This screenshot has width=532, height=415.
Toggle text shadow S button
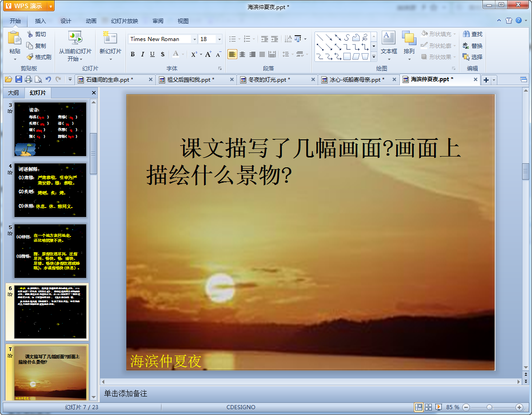[x=162, y=54]
